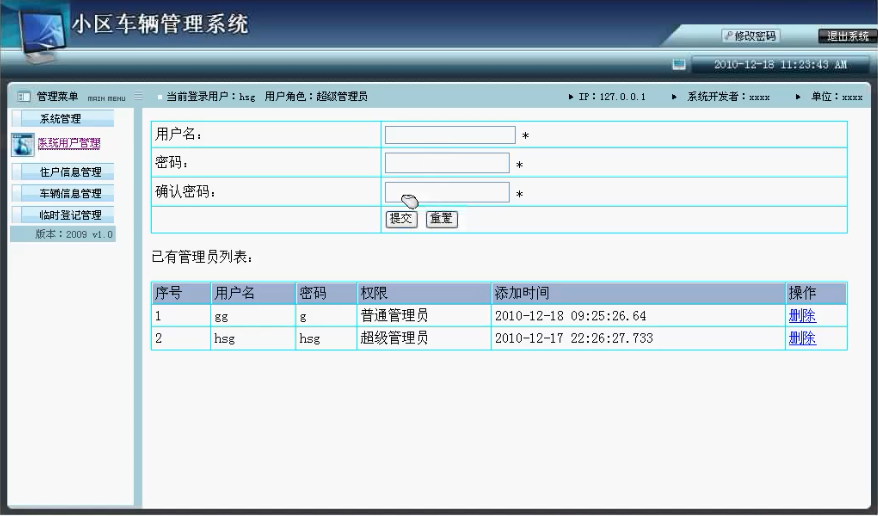The image size is (878, 516).
Task: Click the 系统用户管理 user icon
Action: pyautogui.click(x=23, y=144)
